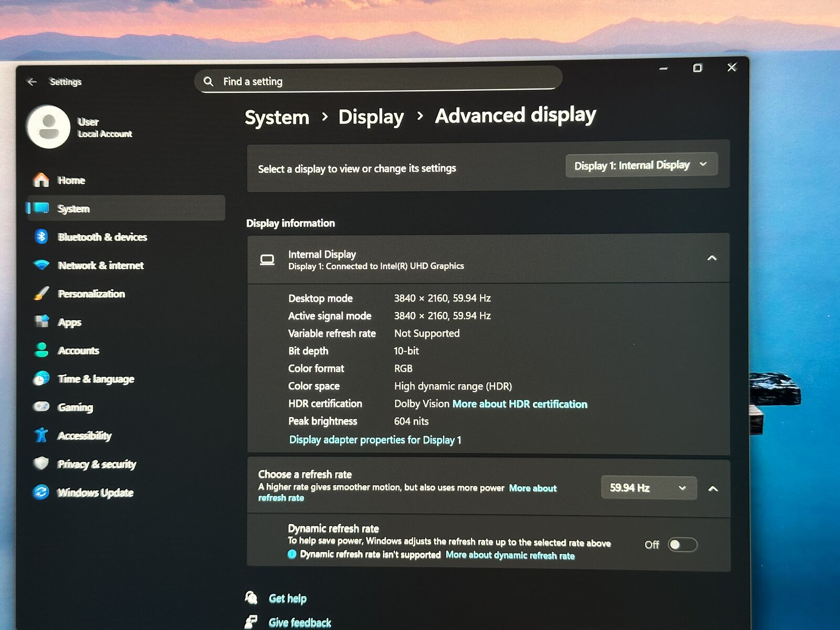Viewport: 840px width, 630px height.
Task: Open Display adapter properties for Display 1
Action: coord(375,439)
